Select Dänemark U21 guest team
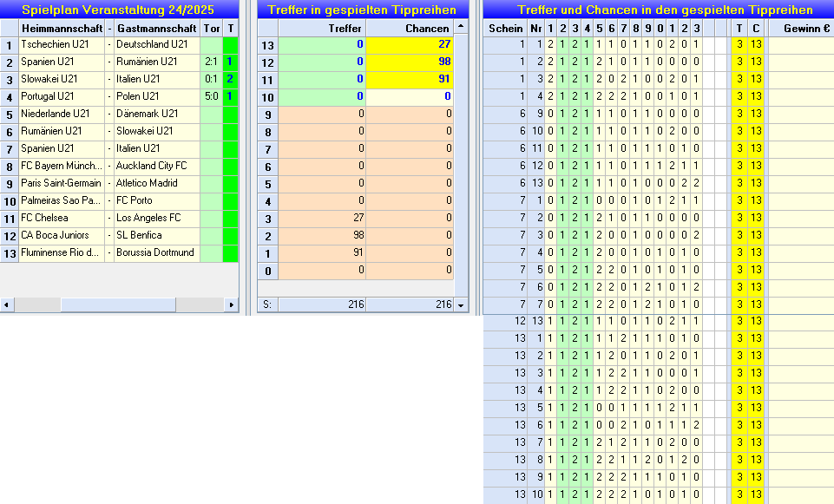This screenshot has width=834, height=504. point(157,114)
